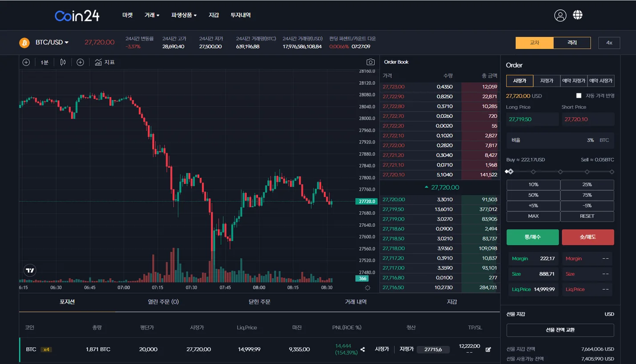This screenshot has height=364, width=636.
Task: Open the globe language selector icon
Action: (x=578, y=15)
